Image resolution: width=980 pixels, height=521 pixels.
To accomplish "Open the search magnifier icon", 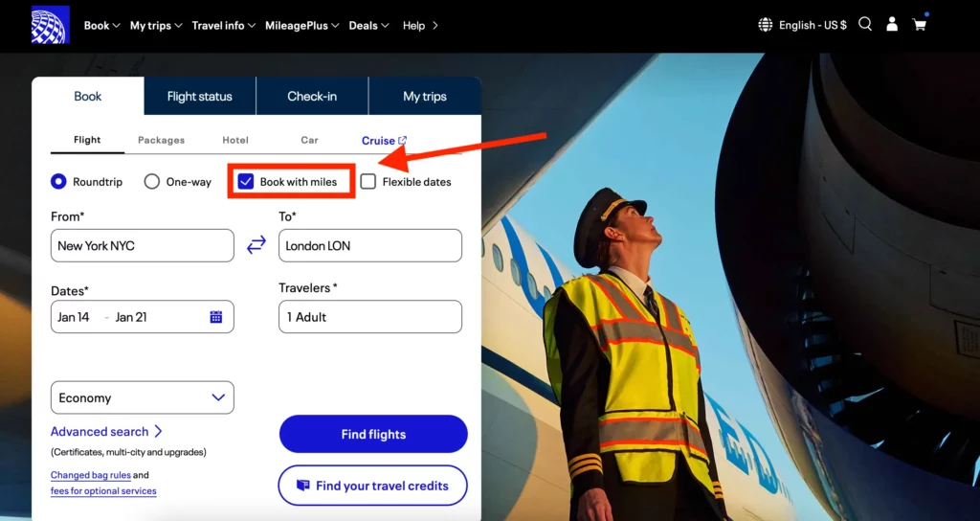I will 865,25.
